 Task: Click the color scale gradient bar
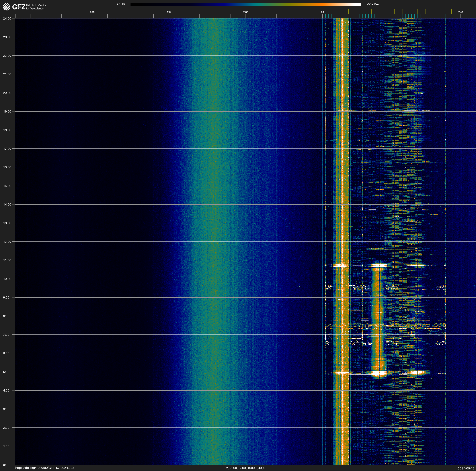point(245,4)
